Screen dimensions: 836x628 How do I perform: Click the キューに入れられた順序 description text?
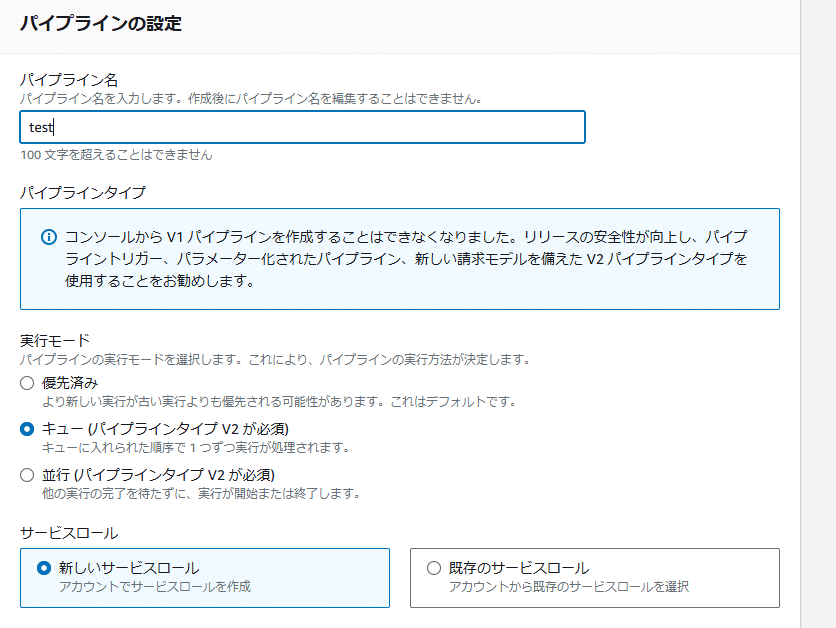196,447
